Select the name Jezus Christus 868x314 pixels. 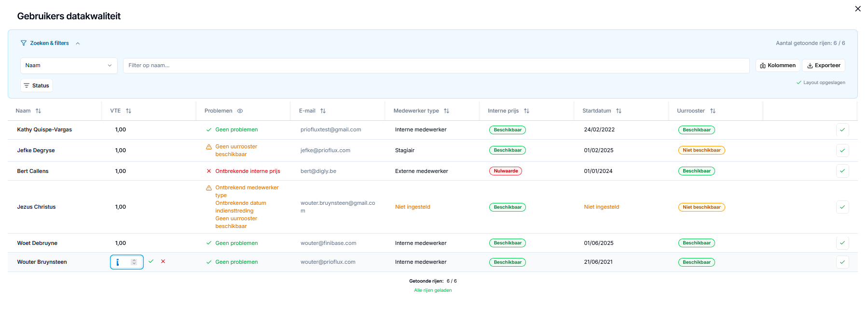coord(37,207)
